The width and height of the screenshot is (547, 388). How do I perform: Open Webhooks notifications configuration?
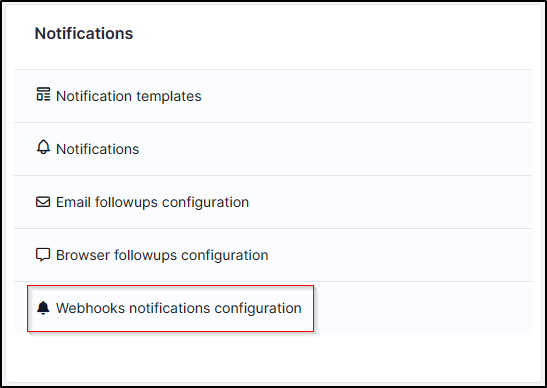tap(179, 308)
